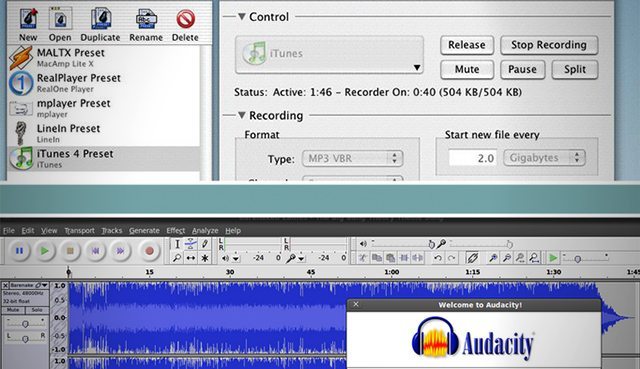Screen dimensions: 640x369
Task: Open the iTunes source application dropdown
Action: [x=329, y=55]
